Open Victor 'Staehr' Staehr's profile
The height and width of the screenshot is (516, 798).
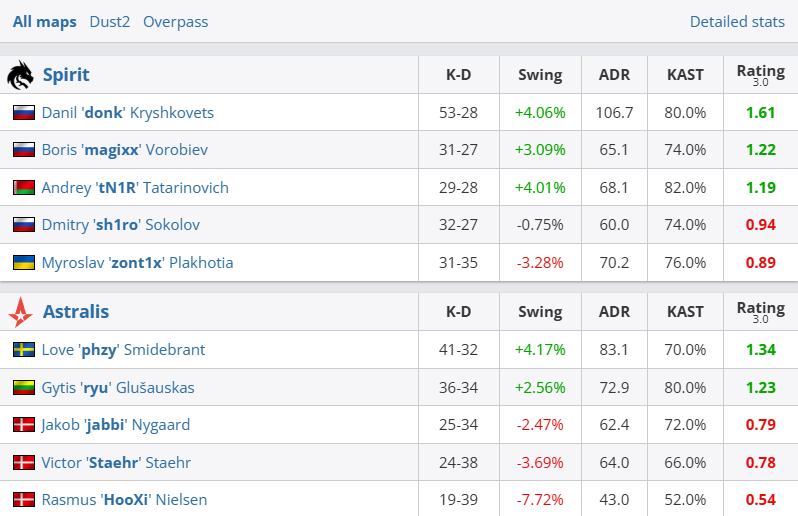116,463
